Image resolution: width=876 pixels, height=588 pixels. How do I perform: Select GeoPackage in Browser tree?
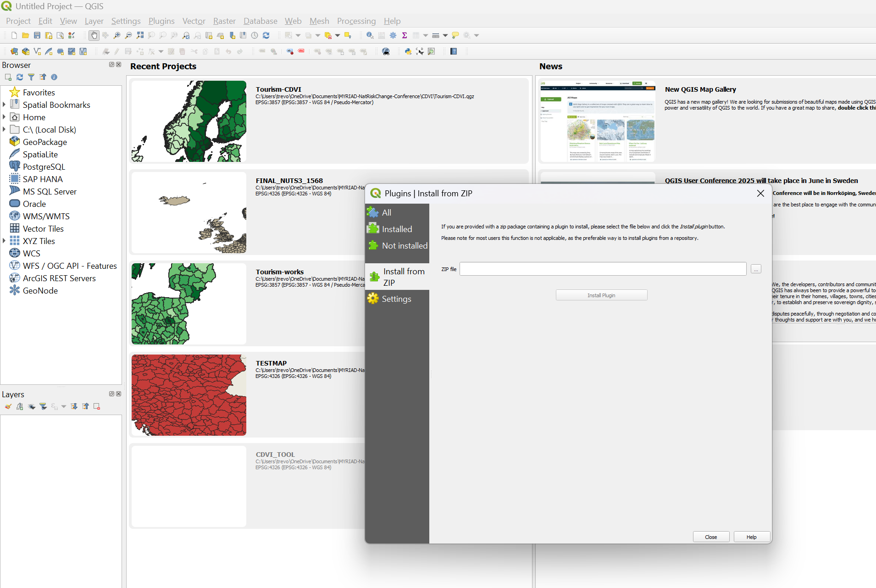pyautogui.click(x=44, y=142)
